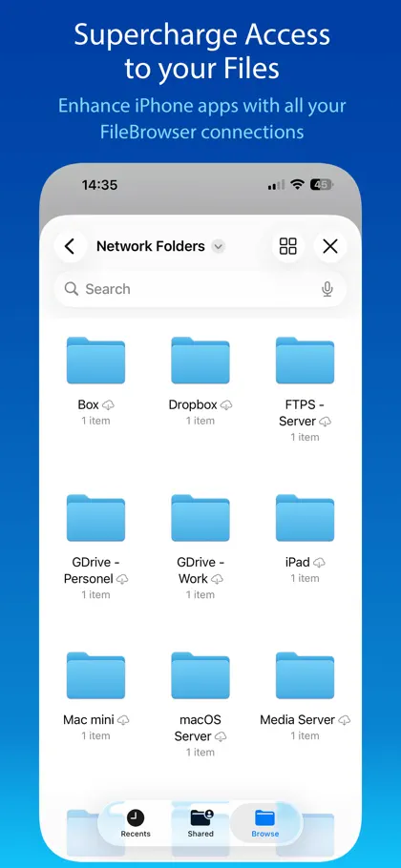
Task: Open the Mac mini folder
Action: (x=95, y=676)
